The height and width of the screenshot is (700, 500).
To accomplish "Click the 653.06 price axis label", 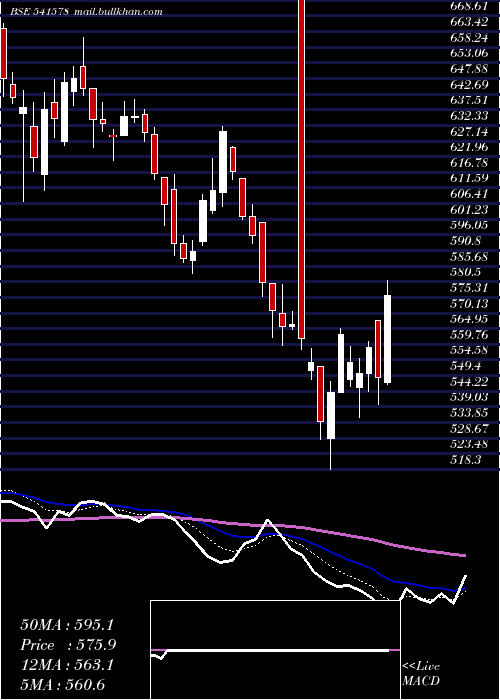I will 470,53.
